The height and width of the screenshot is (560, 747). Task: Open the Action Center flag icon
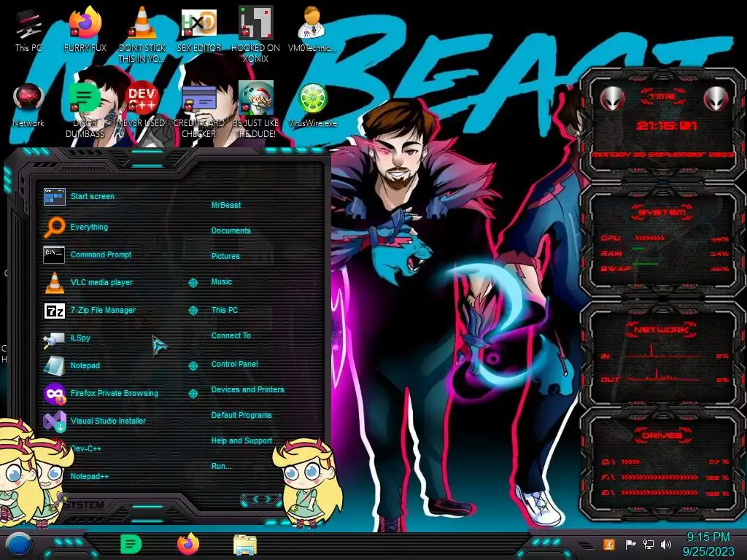tap(630, 544)
